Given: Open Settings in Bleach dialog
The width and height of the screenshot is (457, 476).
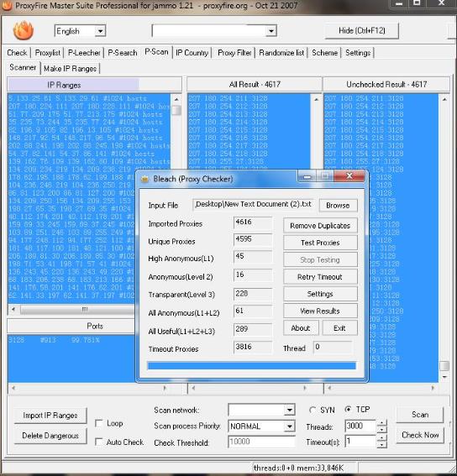Looking at the screenshot, I should tap(320, 294).
